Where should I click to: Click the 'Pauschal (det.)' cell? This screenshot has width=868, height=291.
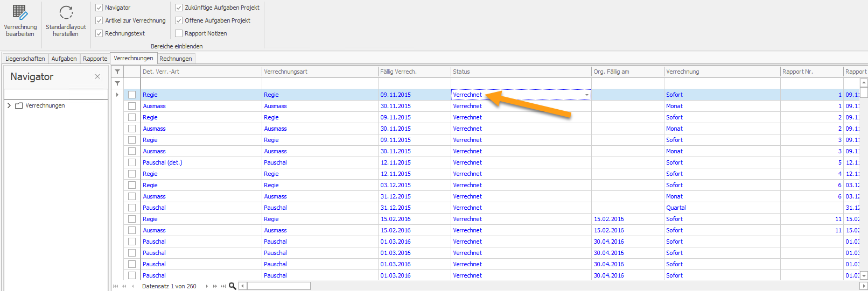click(x=201, y=162)
